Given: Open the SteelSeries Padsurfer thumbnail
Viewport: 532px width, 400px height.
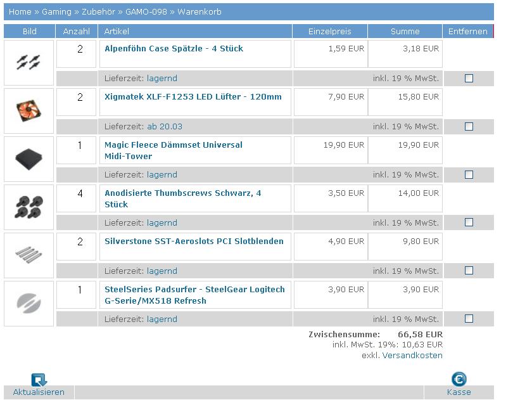Looking at the screenshot, I should click(29, 304).
